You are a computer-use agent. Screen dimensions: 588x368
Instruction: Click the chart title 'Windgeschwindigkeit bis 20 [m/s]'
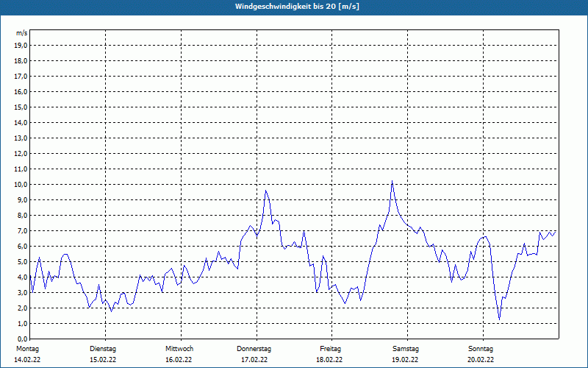pyautogui.click(x=297, y=7)
